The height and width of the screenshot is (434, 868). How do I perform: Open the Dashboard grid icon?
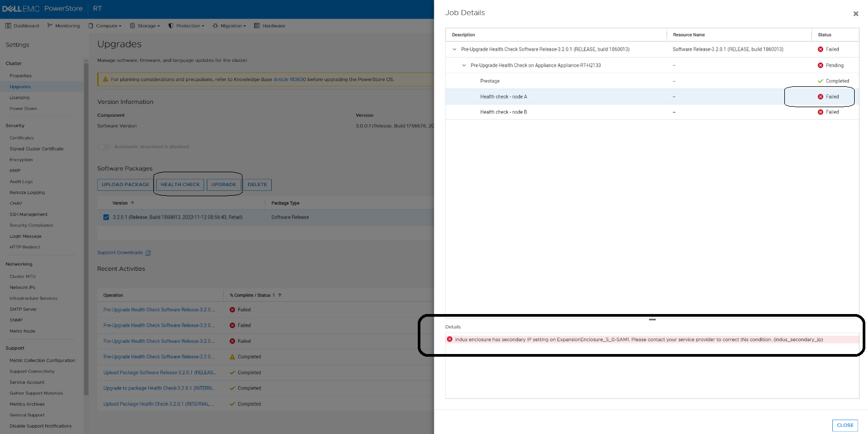click(x=8, y=26)
